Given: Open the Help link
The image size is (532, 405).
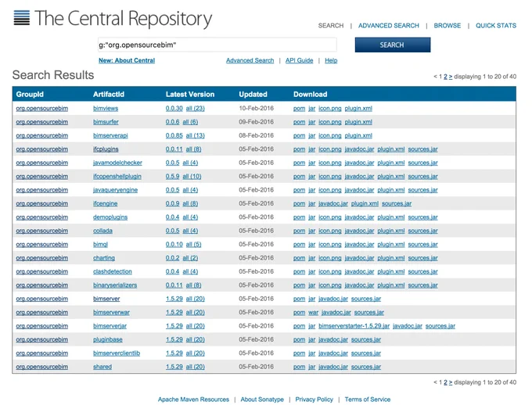Looking at the screenshot, I should [331, 60].
